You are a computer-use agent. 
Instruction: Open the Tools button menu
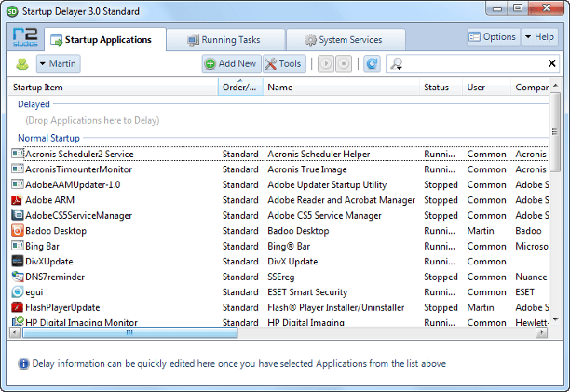pos(283,63)
